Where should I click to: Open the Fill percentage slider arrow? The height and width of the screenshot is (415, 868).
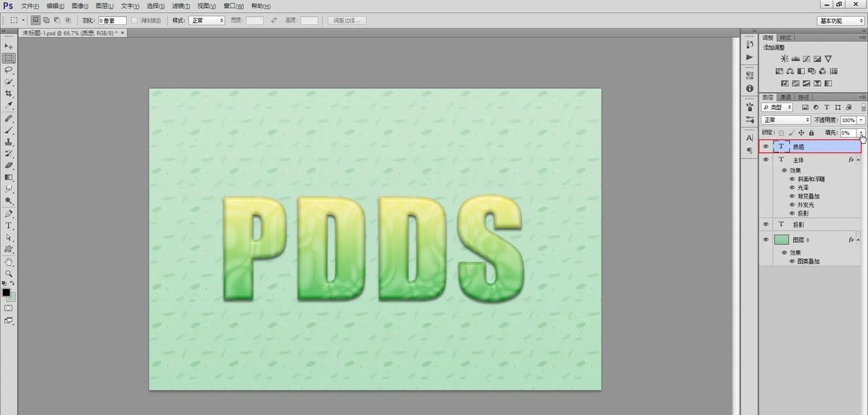861,133
